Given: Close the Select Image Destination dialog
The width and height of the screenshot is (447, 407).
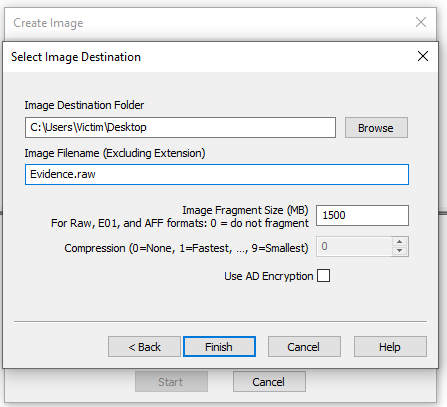Looking at the screenshot, I should point(423,56).
